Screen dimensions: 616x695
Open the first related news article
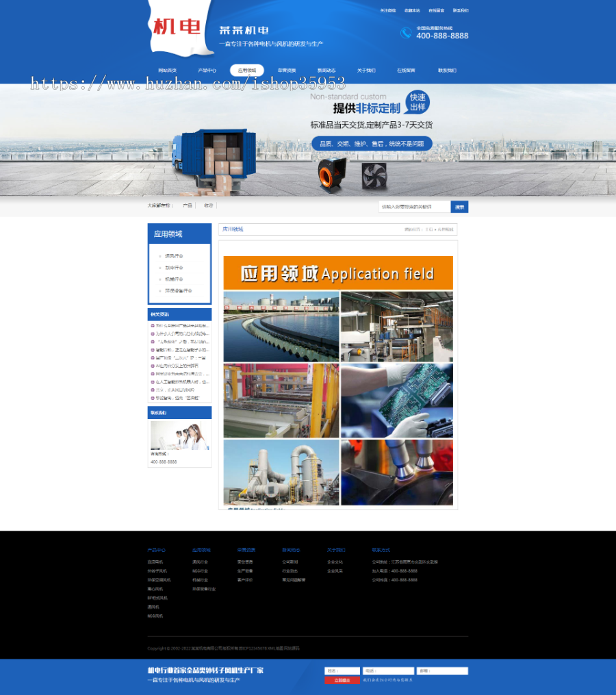tap(181, 325)
